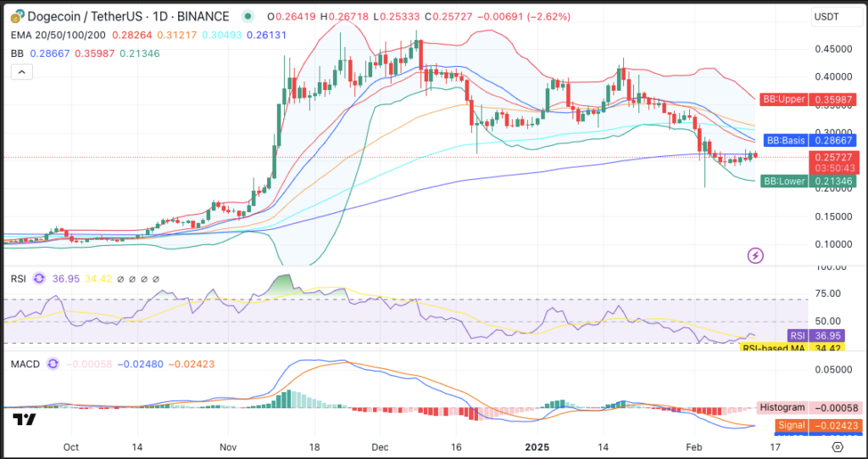Viewport: 868px width, 459px height.
Task: Click the first hidden RSI plot symbol
Action: [121, 277]
